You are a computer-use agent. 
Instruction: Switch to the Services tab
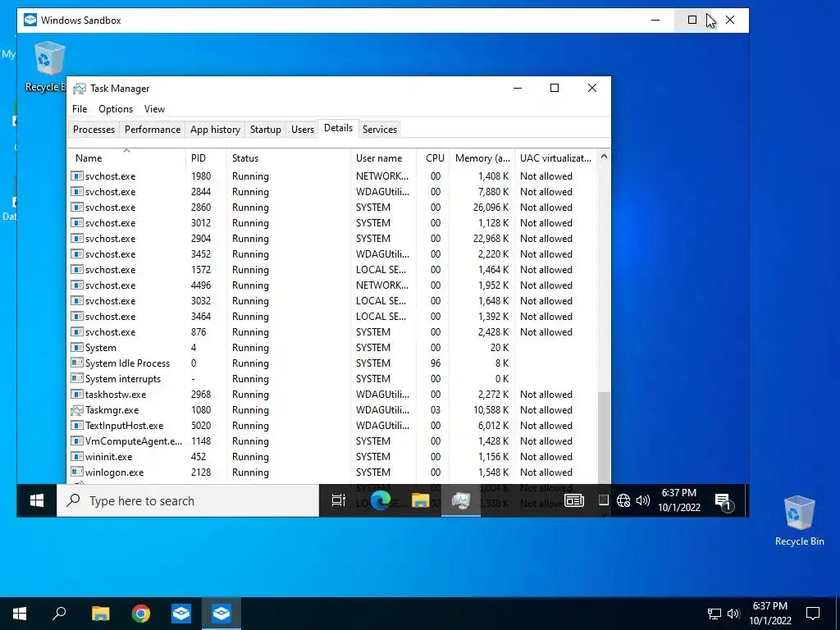pyautogui.click(x=379, y=129)
